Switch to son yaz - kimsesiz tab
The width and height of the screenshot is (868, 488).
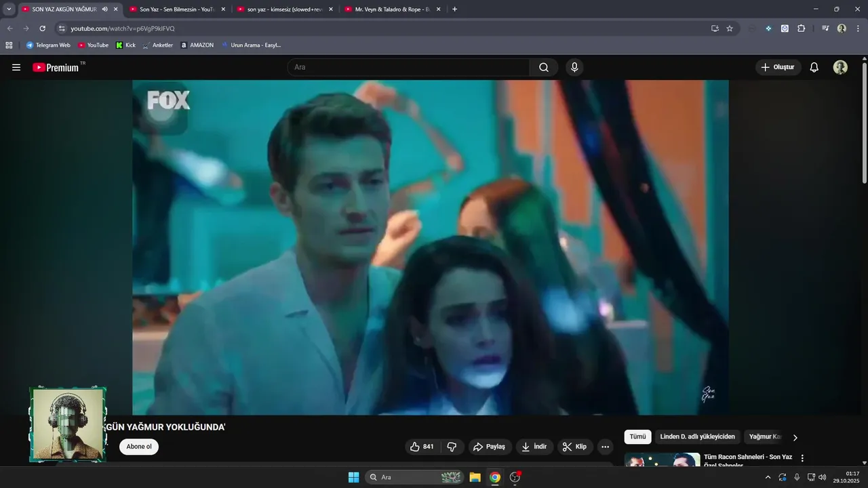(284, 9)
